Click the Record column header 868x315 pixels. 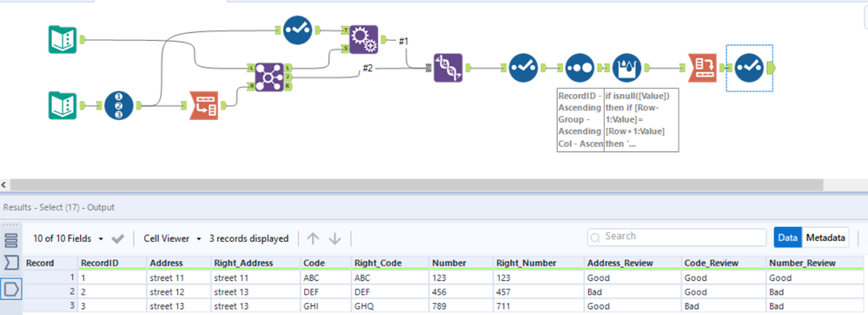(50, 263)
